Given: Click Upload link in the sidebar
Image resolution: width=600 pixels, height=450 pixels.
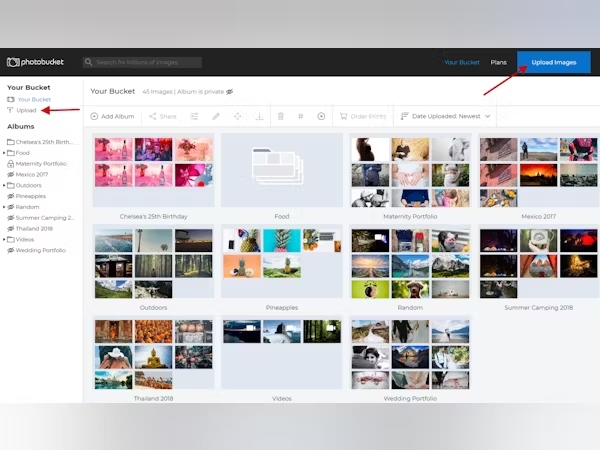Looking at the screenshot, I should click(x=26, y=110).
